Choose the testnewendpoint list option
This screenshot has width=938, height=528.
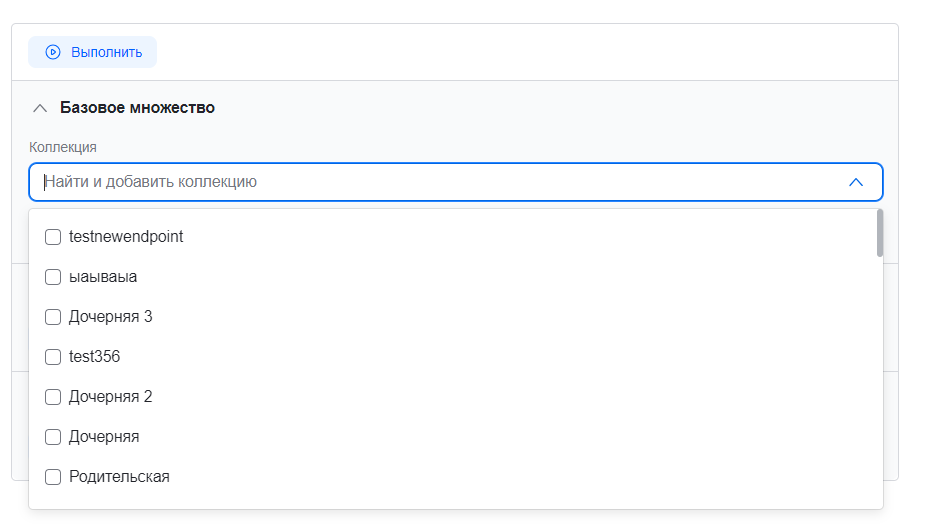tap(126, 237)
